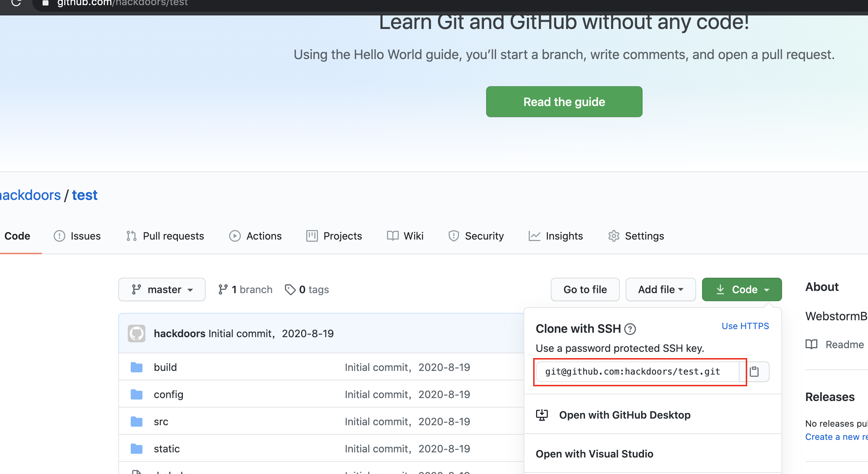Click Create a new release link
The image size is (868, 474).
[x=836, y=437]
